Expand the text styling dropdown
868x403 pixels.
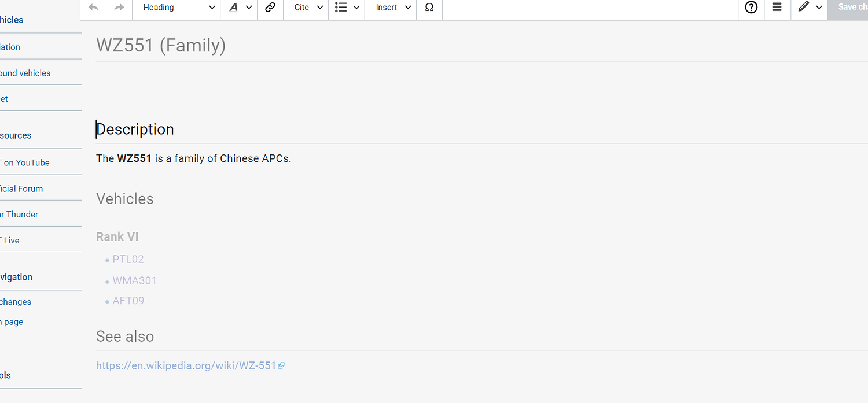(x=249, y=7)
